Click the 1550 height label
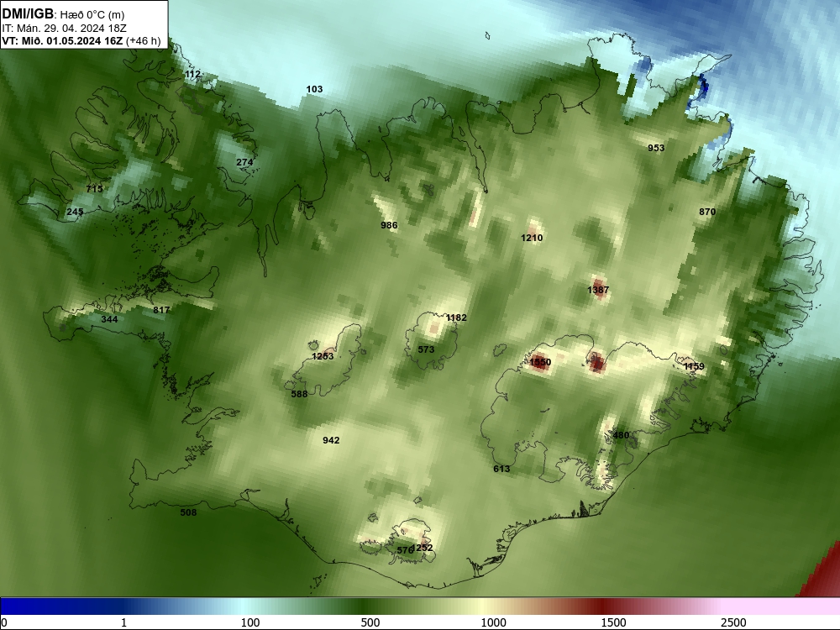This screenshot has height=630, width=840. [540, 362]
